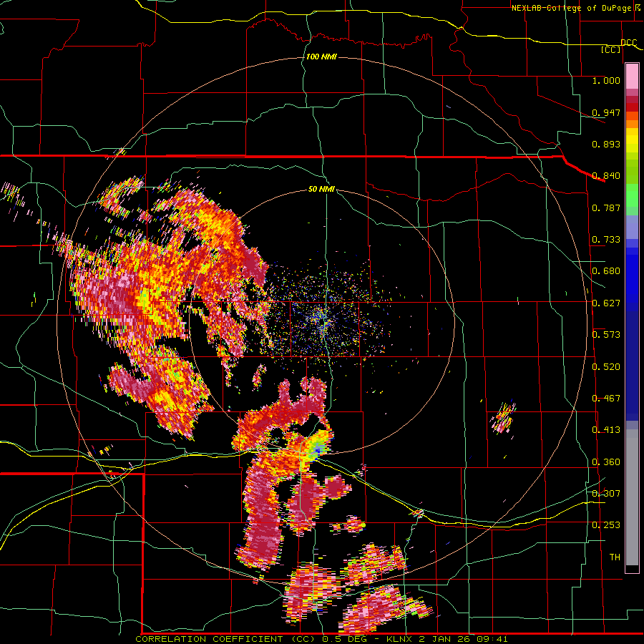
Task: Select the 0.893 scale value
Action: pyautogui.click(x=606, y=144)
